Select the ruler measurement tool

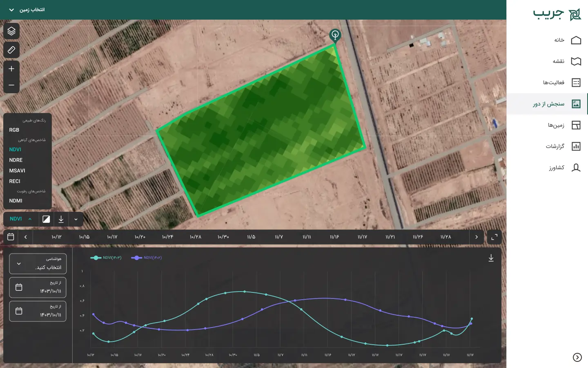point(11,50)
